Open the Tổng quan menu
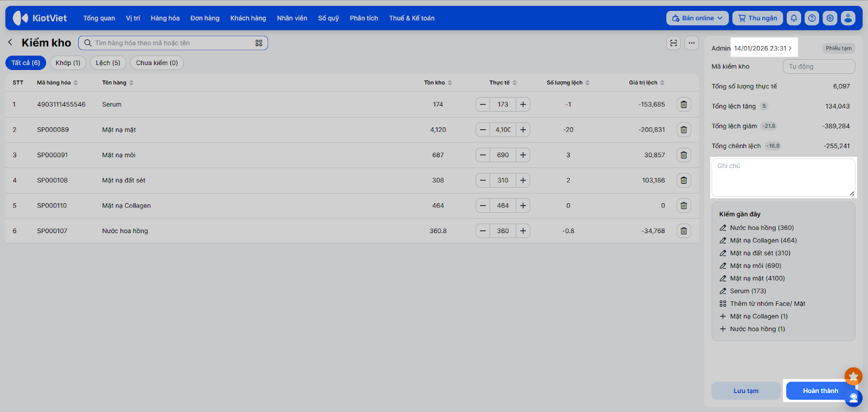This screenshot has height=412, width=868. 99,18
